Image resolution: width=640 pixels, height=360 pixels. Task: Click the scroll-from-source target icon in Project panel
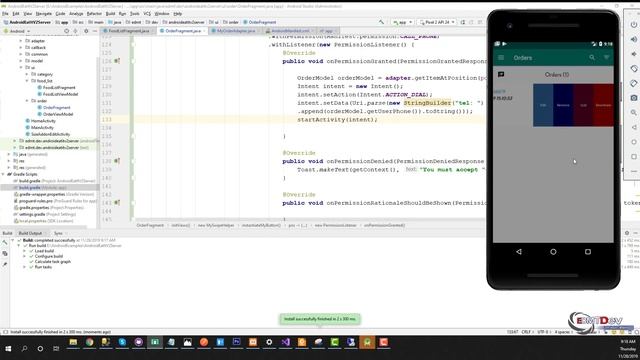coord(67,31)
